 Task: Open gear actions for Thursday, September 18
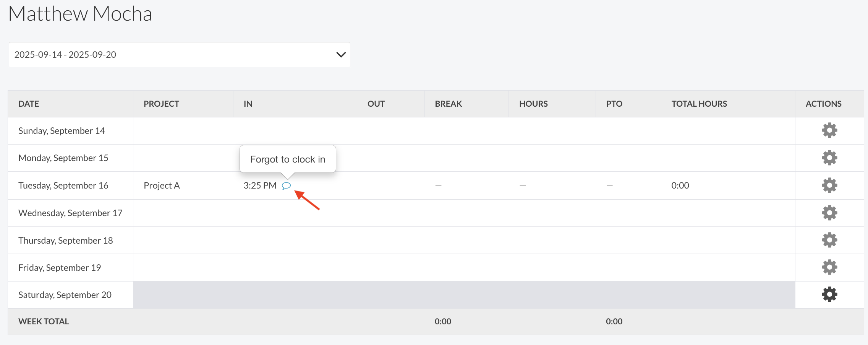coord(829,240)
